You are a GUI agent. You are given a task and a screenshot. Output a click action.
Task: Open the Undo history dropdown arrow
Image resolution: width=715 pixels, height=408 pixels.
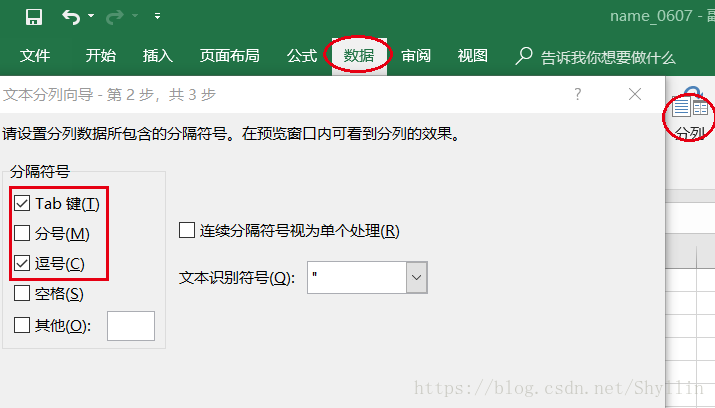91,16
